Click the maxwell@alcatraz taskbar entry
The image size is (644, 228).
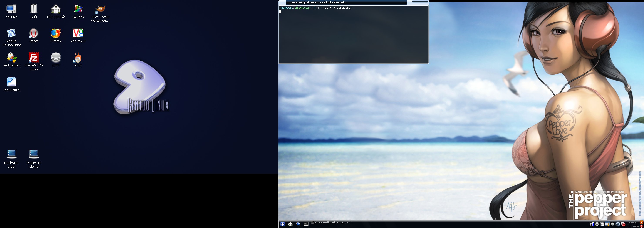330,223
